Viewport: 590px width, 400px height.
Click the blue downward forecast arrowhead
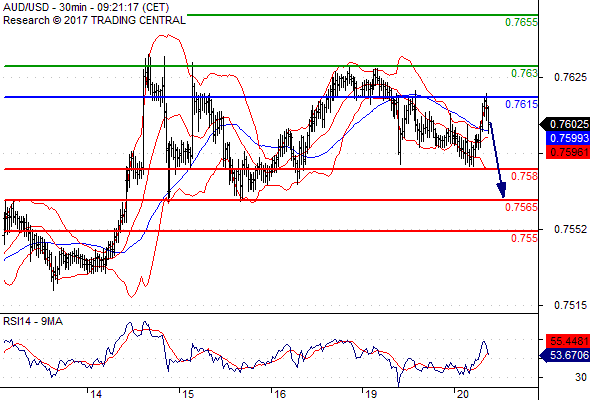(502, 190)
